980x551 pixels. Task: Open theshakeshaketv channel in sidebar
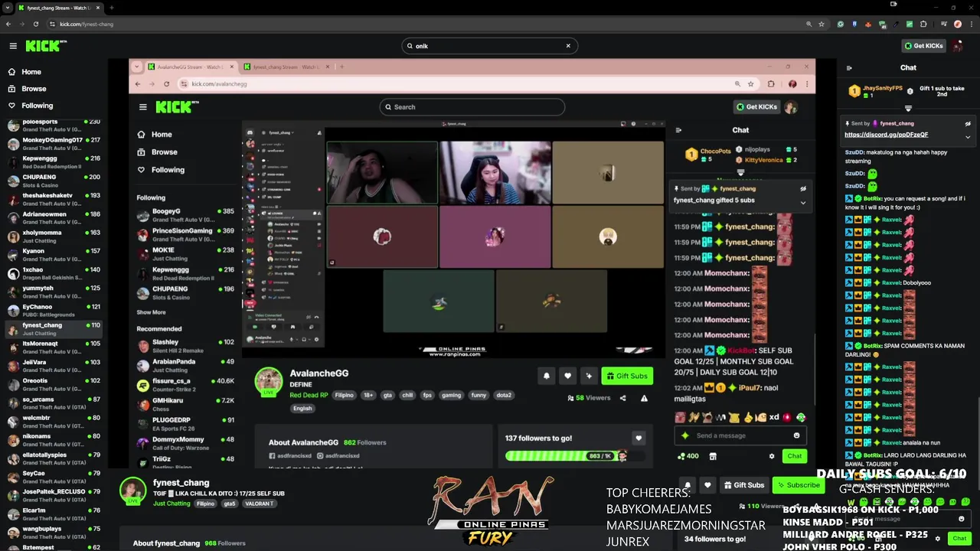click(52, 199)
